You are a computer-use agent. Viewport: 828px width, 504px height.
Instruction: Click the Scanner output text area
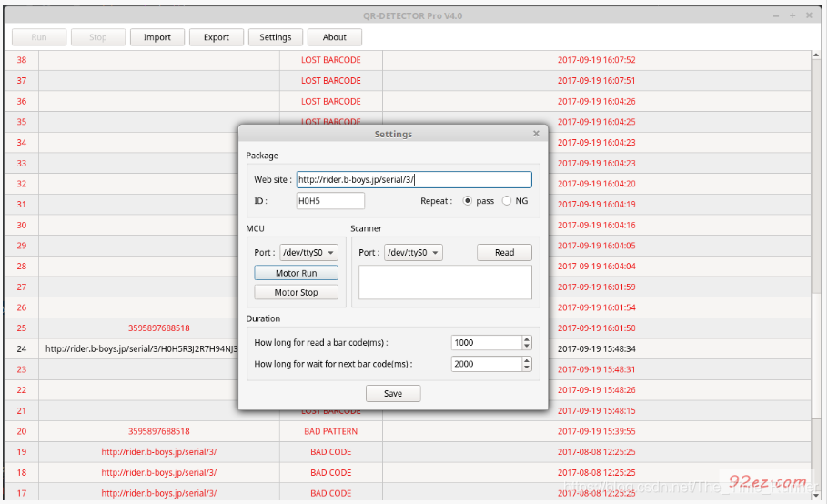pyautogui.click(x=445, y=282)
